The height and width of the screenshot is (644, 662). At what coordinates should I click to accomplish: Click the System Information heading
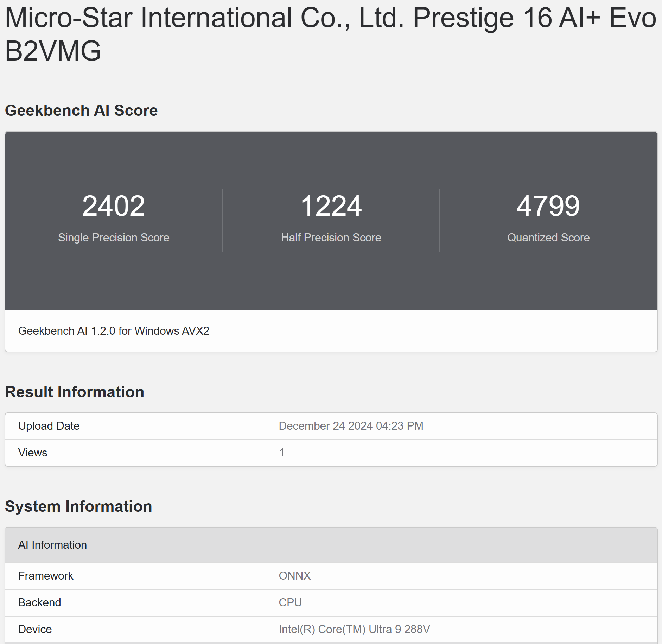click(78, 506)
